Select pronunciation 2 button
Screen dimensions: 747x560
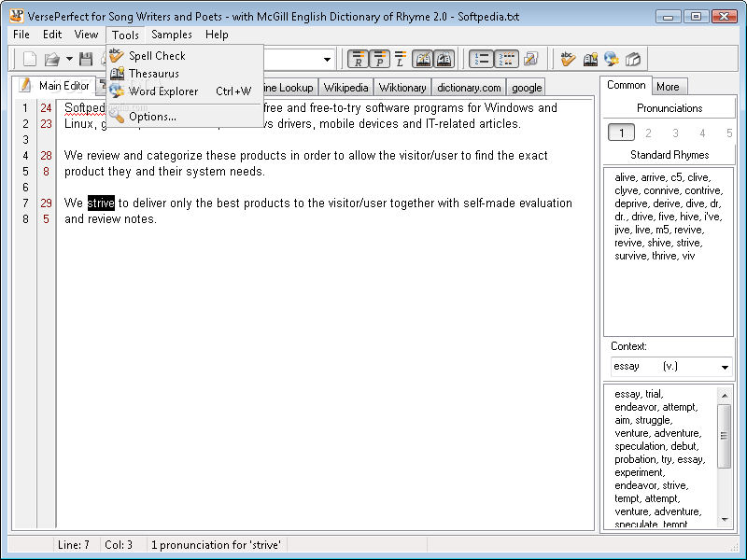648,133
